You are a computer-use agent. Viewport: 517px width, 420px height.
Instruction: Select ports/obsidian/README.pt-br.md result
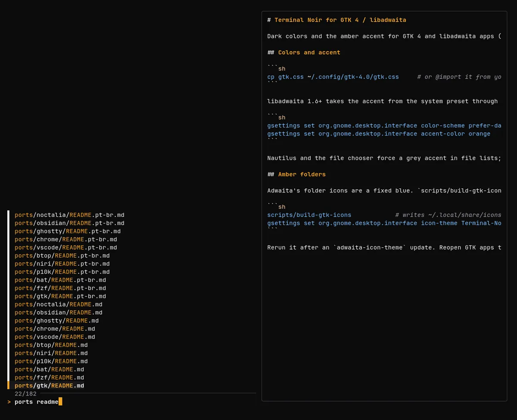69,223
